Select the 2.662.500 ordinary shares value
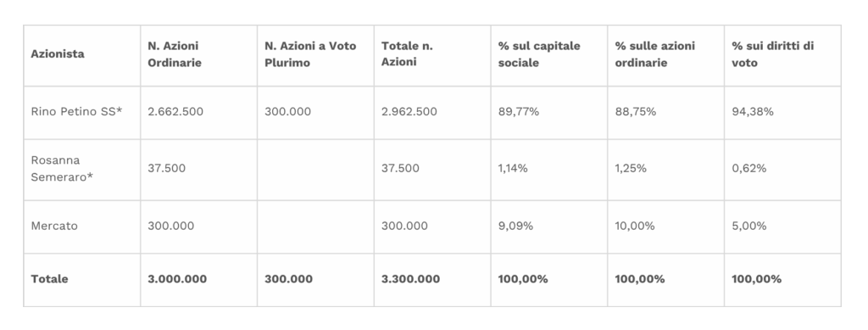 click(x=175, y=111)
